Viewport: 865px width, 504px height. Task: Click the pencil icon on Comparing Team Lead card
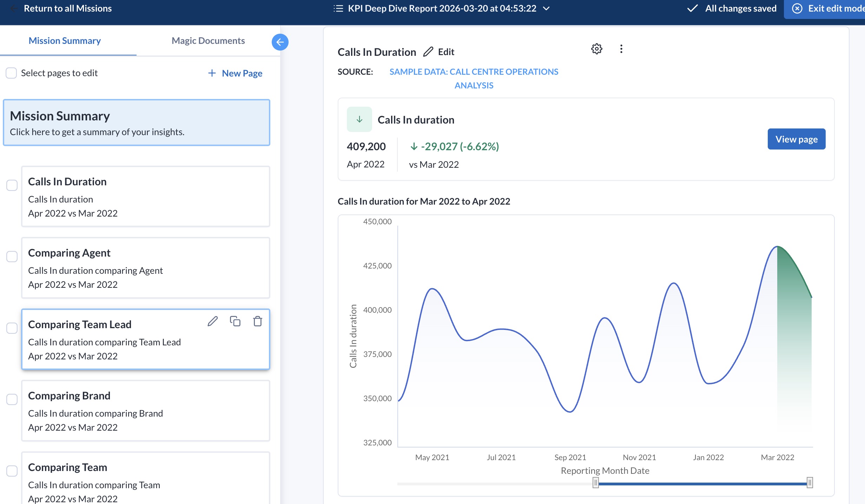click(212, 321)
